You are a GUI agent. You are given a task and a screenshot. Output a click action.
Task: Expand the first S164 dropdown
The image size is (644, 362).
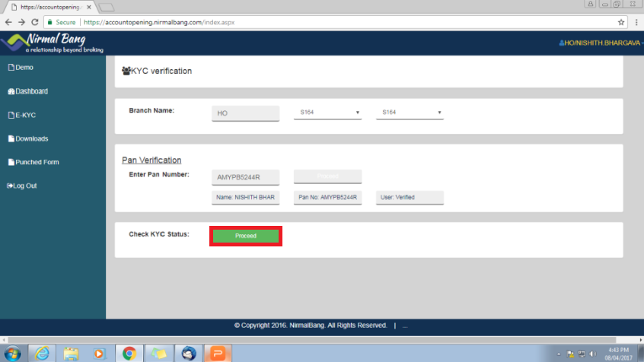click(328, 113)
